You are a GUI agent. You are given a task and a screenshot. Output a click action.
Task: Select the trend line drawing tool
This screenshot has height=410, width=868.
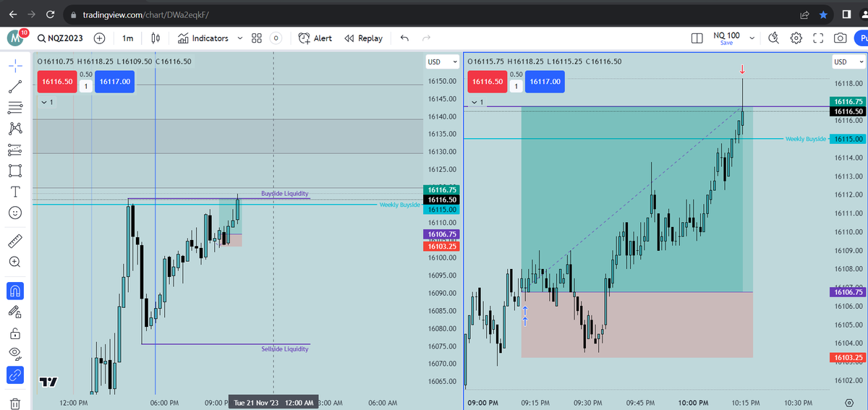(x=14, y=87)
